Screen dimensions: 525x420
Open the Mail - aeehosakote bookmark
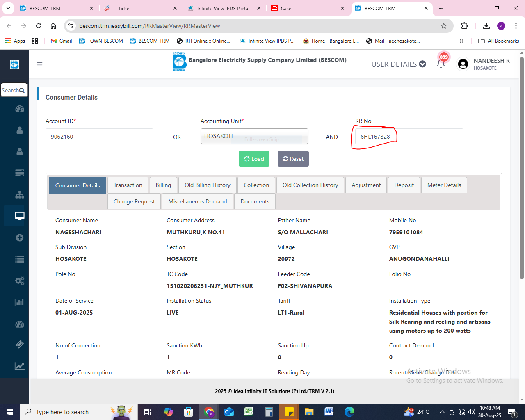tap(393, 41)
